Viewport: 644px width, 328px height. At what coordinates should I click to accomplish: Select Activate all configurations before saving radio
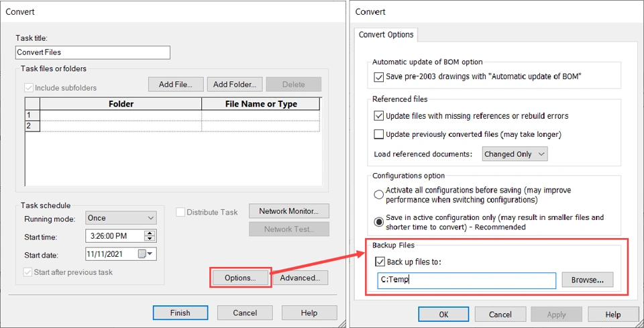click(378, 195)
